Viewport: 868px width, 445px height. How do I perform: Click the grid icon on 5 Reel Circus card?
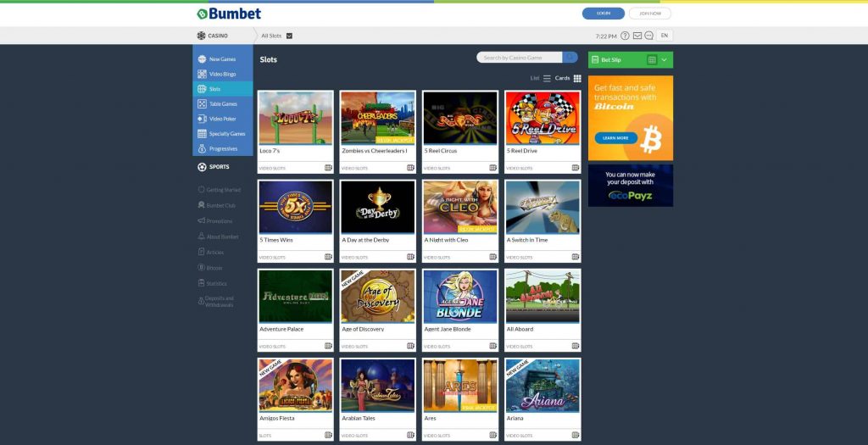(x=492, y=168)
